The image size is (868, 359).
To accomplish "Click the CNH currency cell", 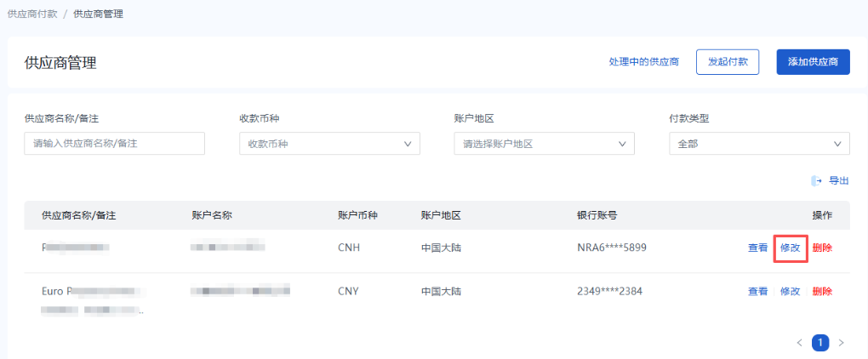I will click(349, 248).
